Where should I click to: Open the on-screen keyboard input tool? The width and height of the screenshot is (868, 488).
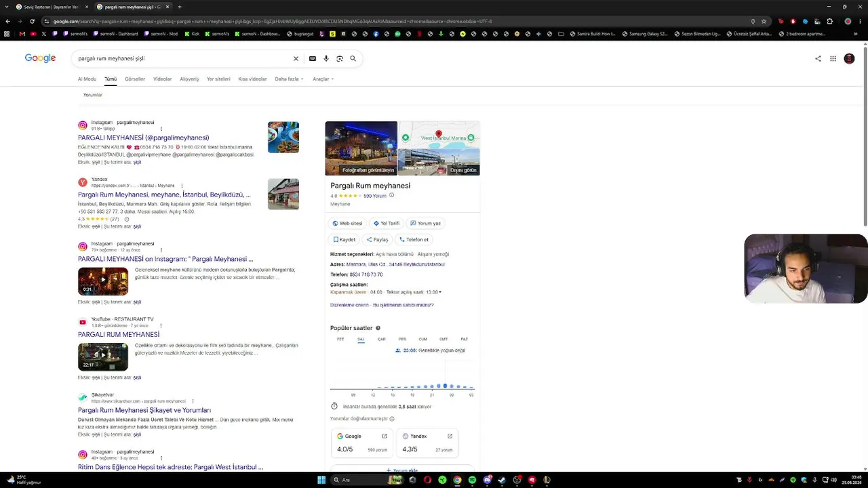coord(313,59)
